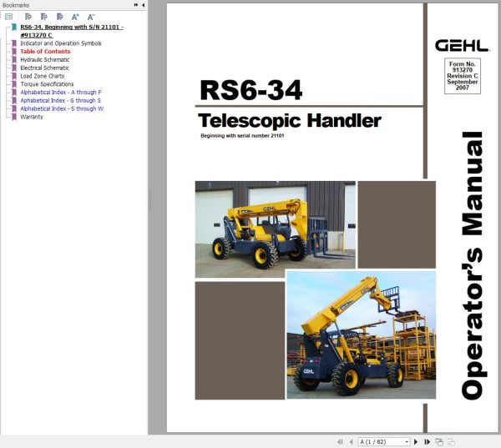Click the third bookmark tool icon
This screenshot has width=501, height=448.
coord(60,17)
